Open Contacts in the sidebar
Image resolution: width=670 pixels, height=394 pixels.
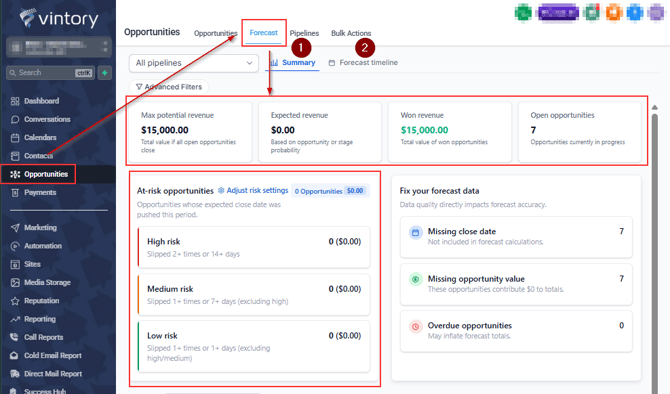coord(32,156)
